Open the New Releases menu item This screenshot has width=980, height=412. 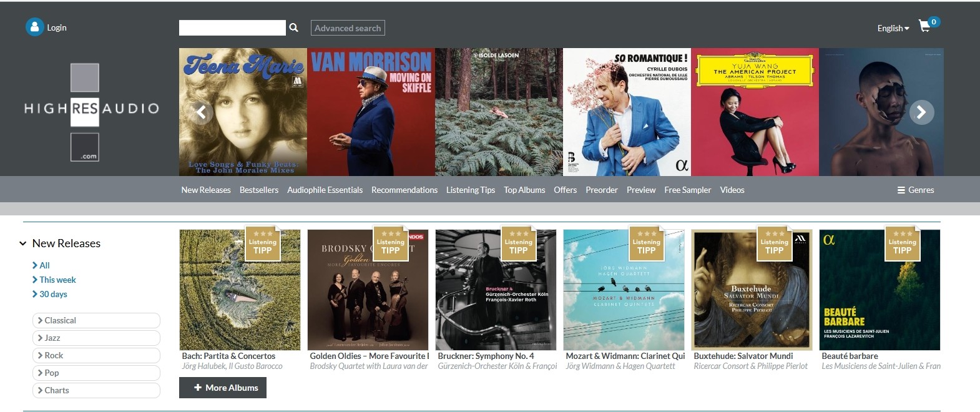coord(206,190)
